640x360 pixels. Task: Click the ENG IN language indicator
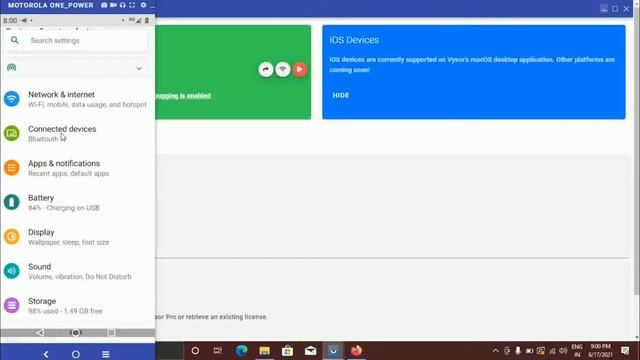(577, 351)
